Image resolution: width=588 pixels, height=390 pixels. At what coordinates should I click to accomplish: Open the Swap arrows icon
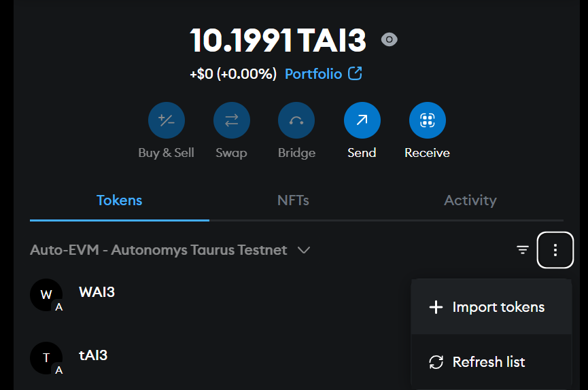tap(231, 120)
